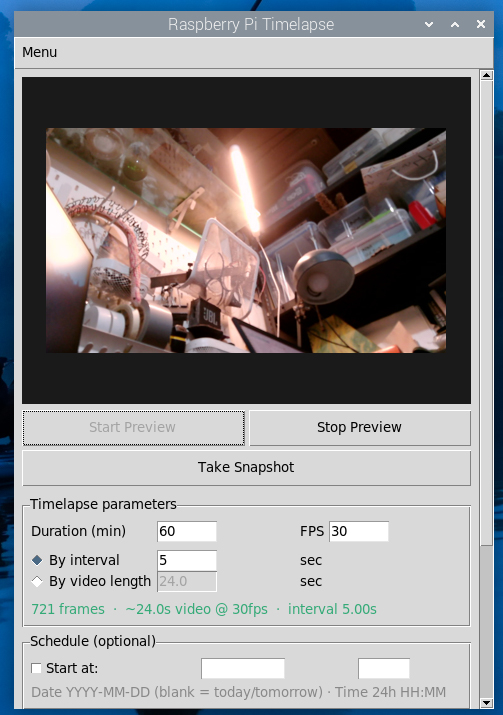Image resolution: width=503 pixels, height=715 pixels.
Task: Click the FPS input field
Action: point(359,531)
